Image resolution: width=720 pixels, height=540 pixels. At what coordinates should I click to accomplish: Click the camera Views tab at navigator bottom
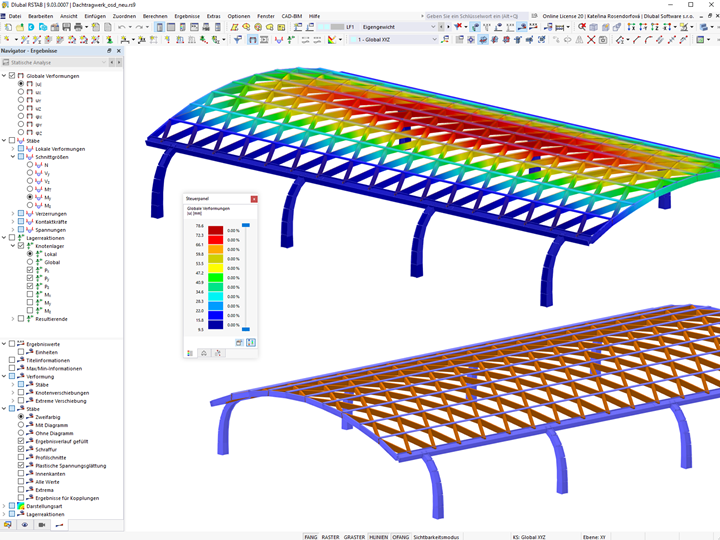click(42, 524)
